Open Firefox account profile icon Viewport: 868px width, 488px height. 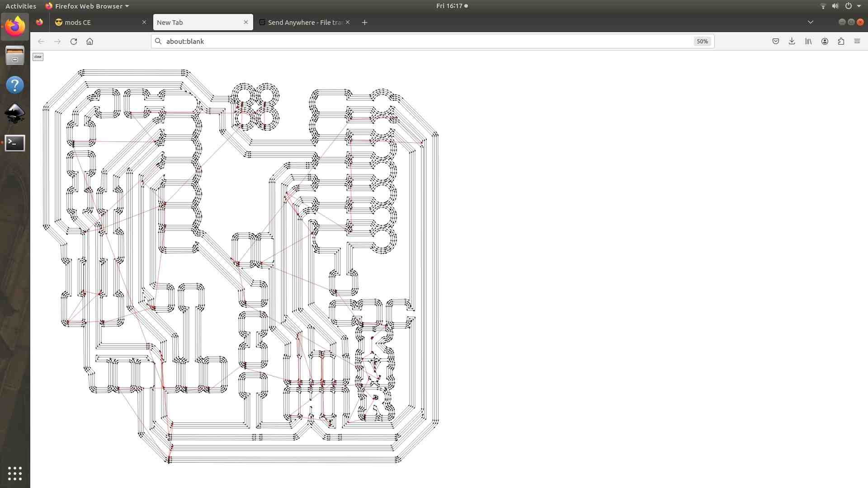(x=825, y=41)
